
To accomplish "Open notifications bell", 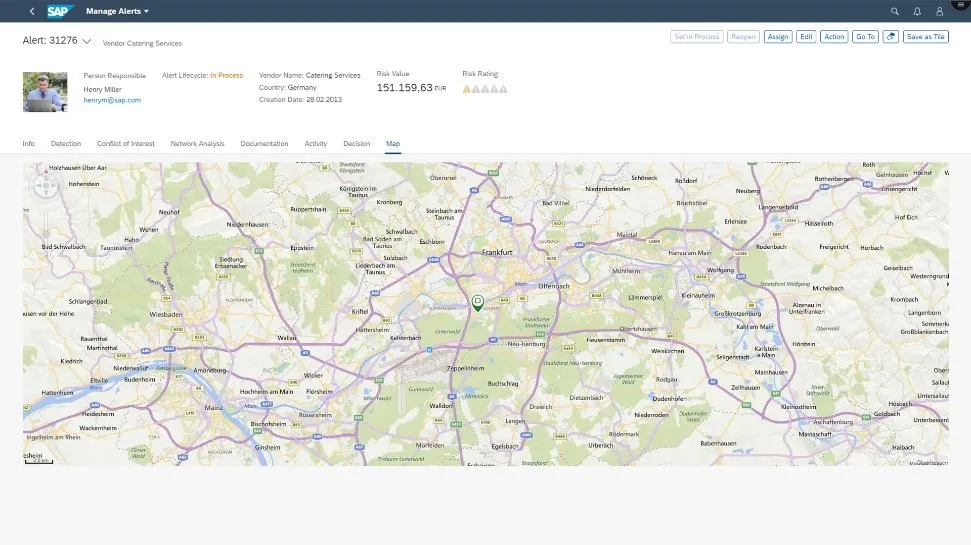I will click(917, 11).
